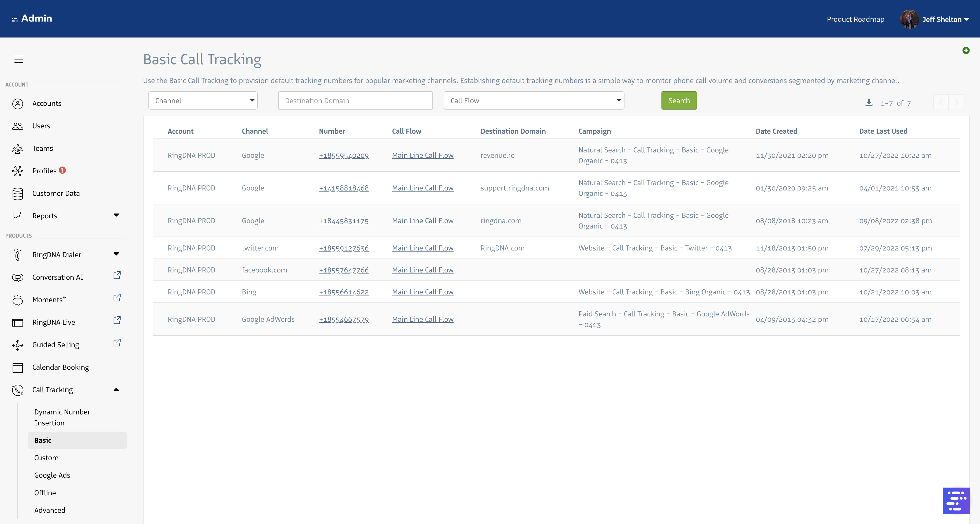Select the Users sidebar icon

18,126
